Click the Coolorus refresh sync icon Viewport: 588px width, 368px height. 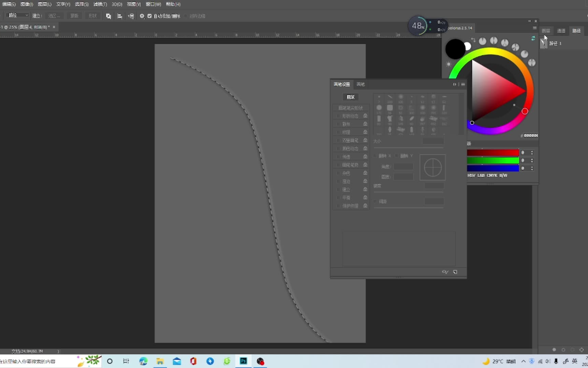tap(533, 39)
